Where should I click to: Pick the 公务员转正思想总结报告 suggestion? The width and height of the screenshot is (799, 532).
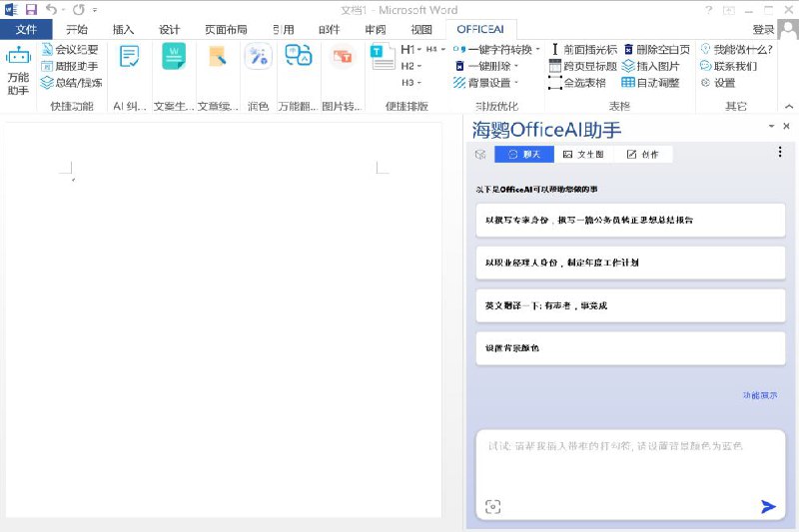[630, 220]
